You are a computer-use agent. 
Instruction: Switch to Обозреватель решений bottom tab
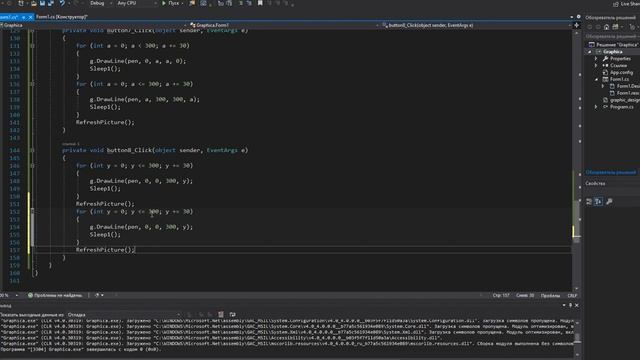point(611,172)
